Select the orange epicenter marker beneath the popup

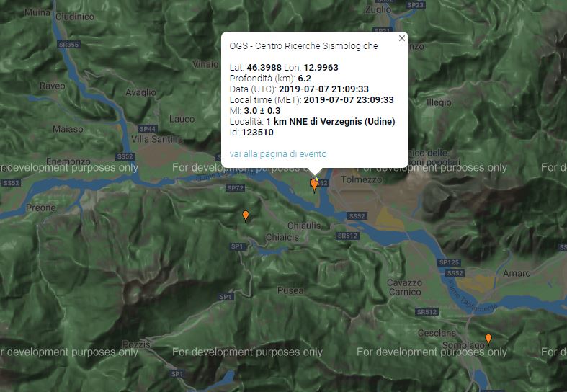tap(314, 185)
